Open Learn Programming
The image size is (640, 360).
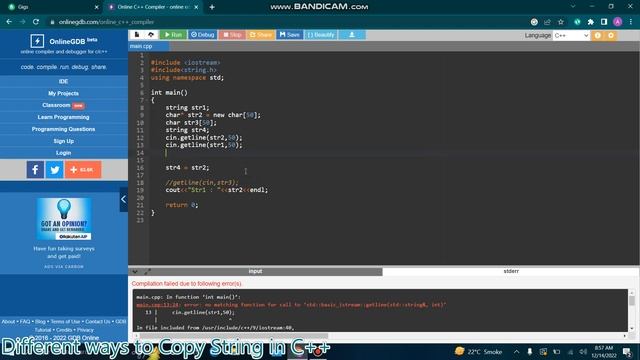pos(63,117)
